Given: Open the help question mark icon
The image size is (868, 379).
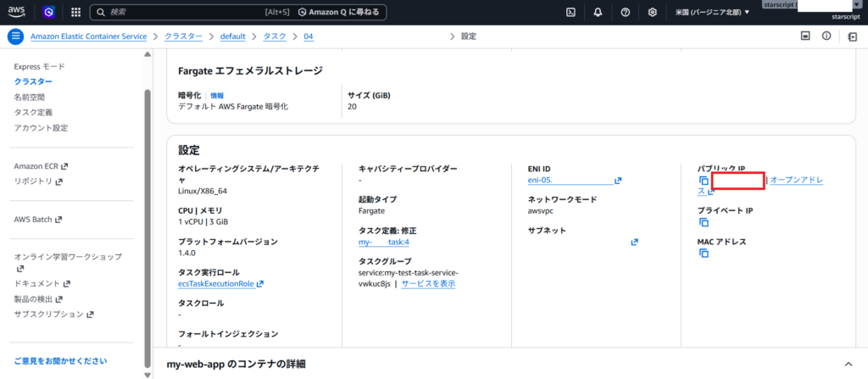Looking at the screenshot, I should (625, 13).
